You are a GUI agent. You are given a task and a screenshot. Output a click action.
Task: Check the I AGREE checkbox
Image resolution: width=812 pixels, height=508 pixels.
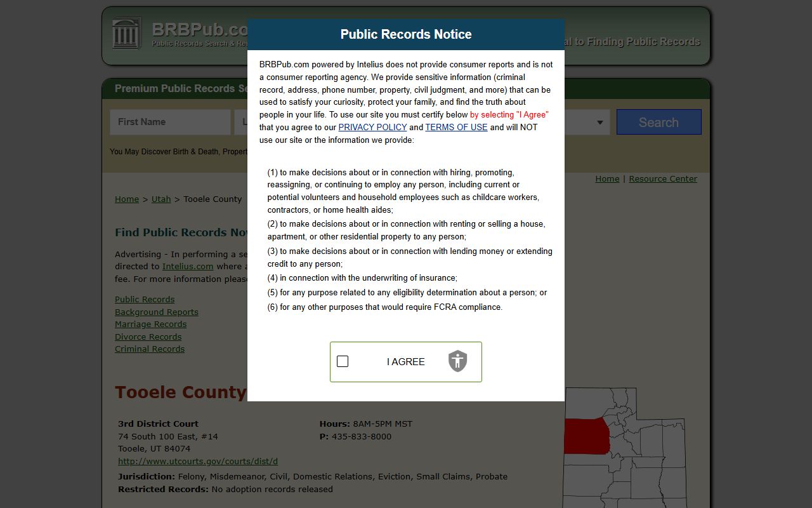click(x=343, y=361)
